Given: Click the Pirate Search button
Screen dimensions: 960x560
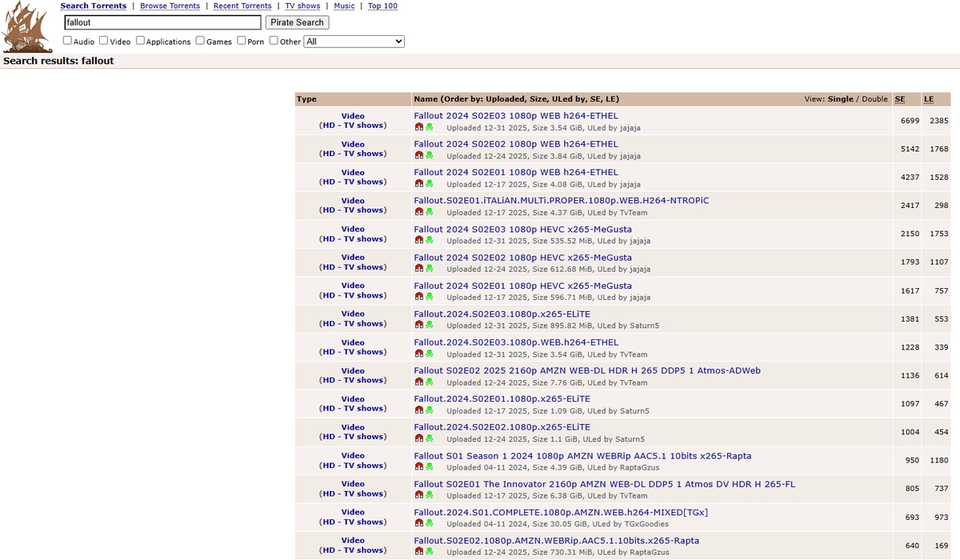Looking at the screenshot, I should click(298, 22).
